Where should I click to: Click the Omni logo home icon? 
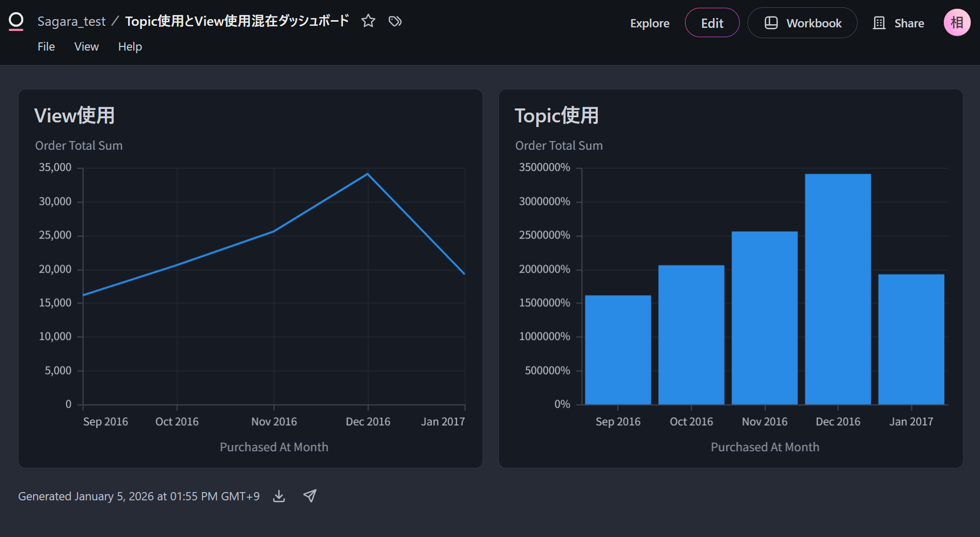tap(16, 21)
